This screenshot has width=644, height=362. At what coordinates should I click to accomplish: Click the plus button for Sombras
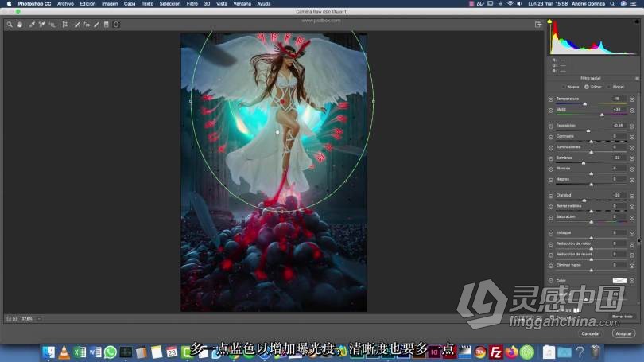(632, 158)
